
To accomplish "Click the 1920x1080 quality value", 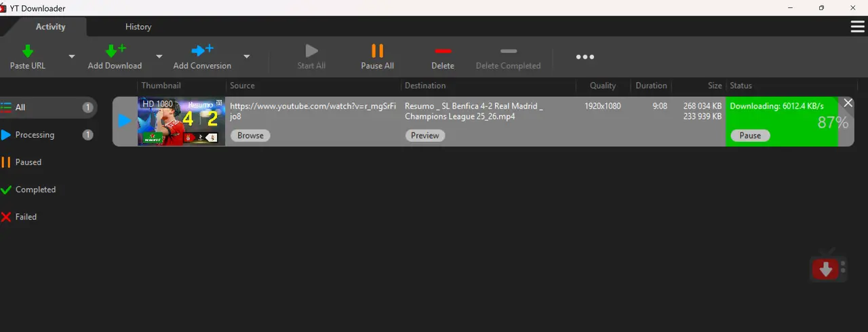I will pyautogui.click(x=603, y=106).
